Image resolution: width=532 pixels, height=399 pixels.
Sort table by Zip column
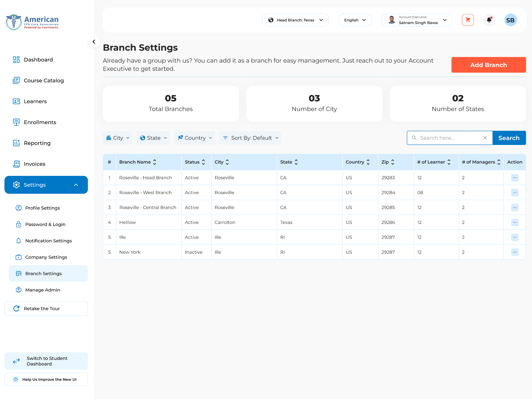pyautogui.click(x=393, y=162)
